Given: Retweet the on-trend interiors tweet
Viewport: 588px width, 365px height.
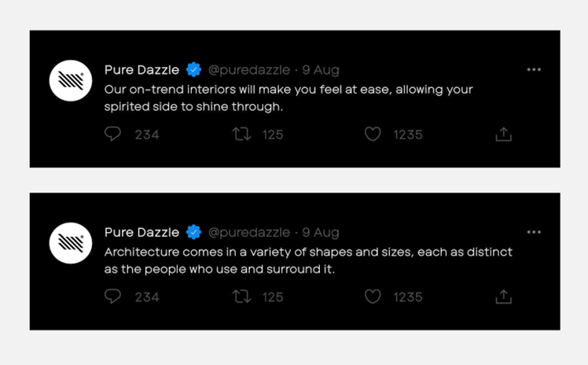Looking at the screenshot, I should [x=241, y=134].
